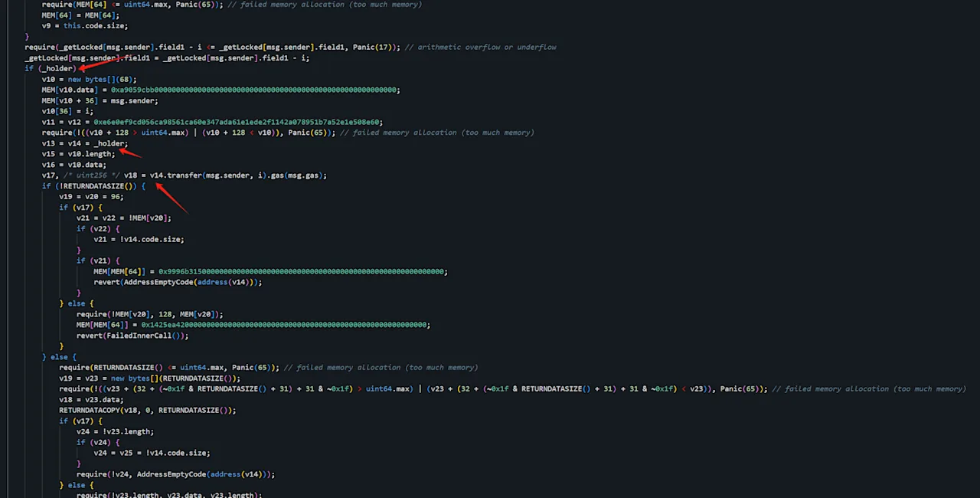Click "revert(AddressEmptyCode(address(v14)));" line

[x=178, y=283]
